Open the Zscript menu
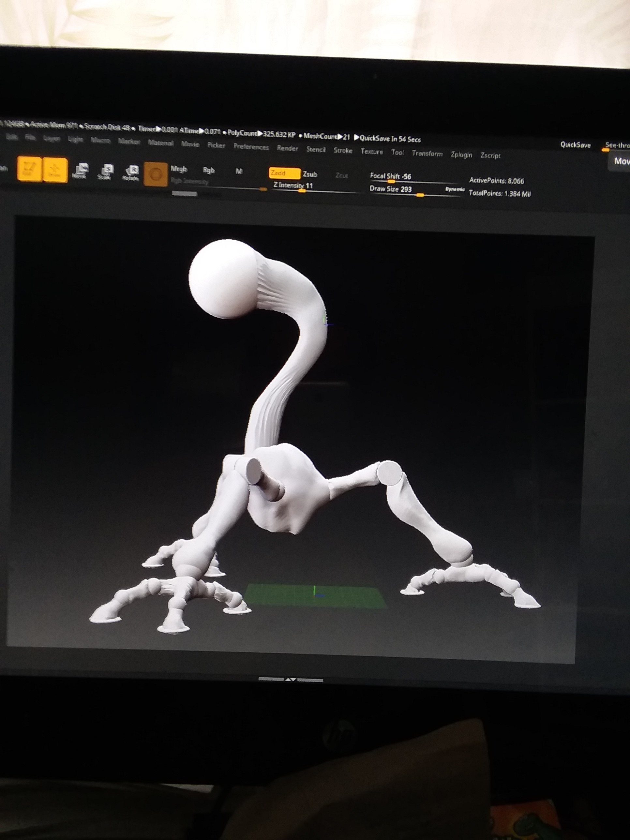 pos(490,155)
